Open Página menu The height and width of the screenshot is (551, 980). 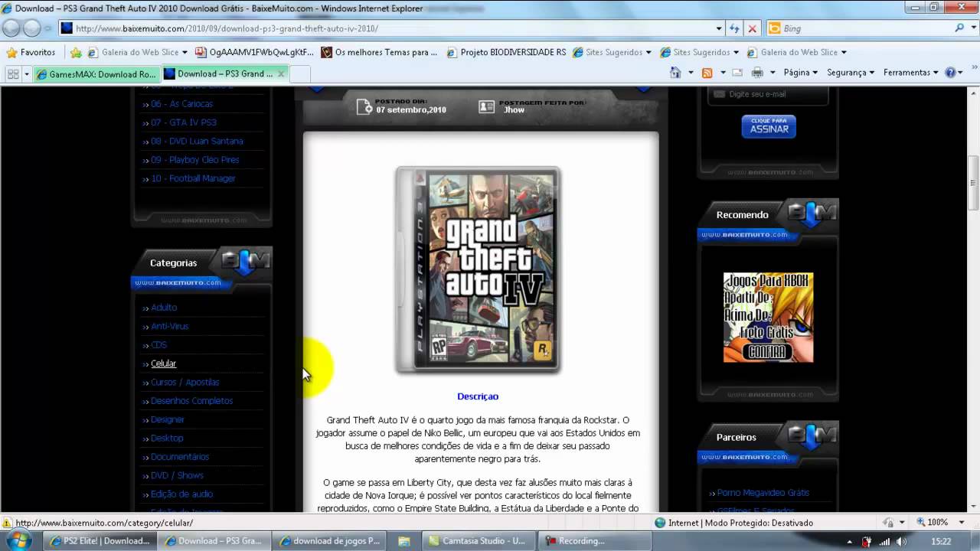[800, 73]
